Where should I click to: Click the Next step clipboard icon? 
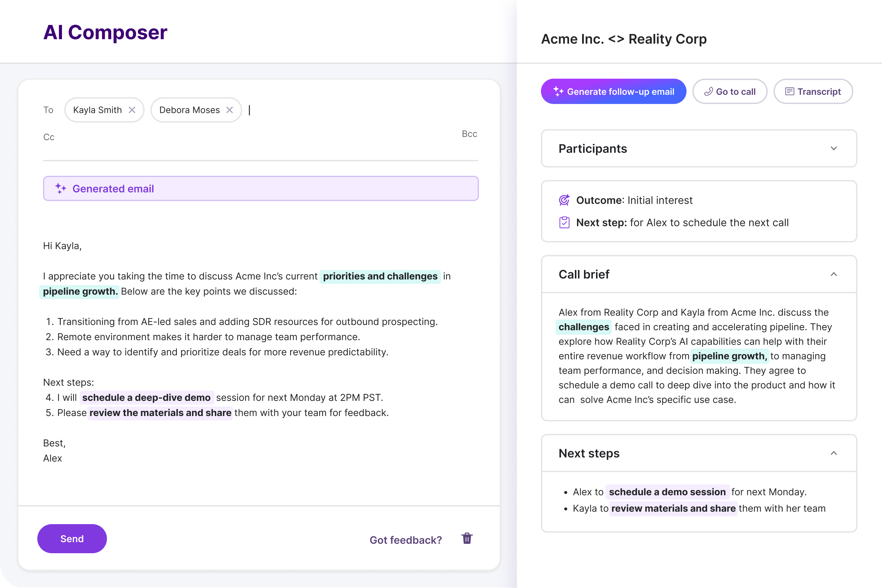564,222
